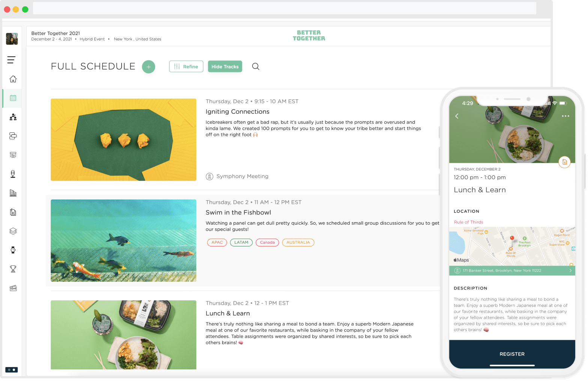Click the Symphony Meeting location pin icon
The width and height of the screenshot is (588, 381).
point(210,176)
